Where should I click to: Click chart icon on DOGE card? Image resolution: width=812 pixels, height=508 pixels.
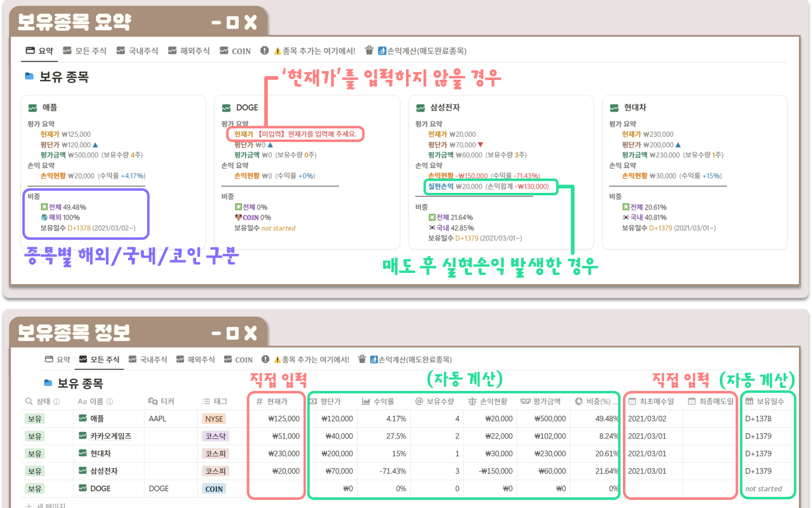click(226, 108)
